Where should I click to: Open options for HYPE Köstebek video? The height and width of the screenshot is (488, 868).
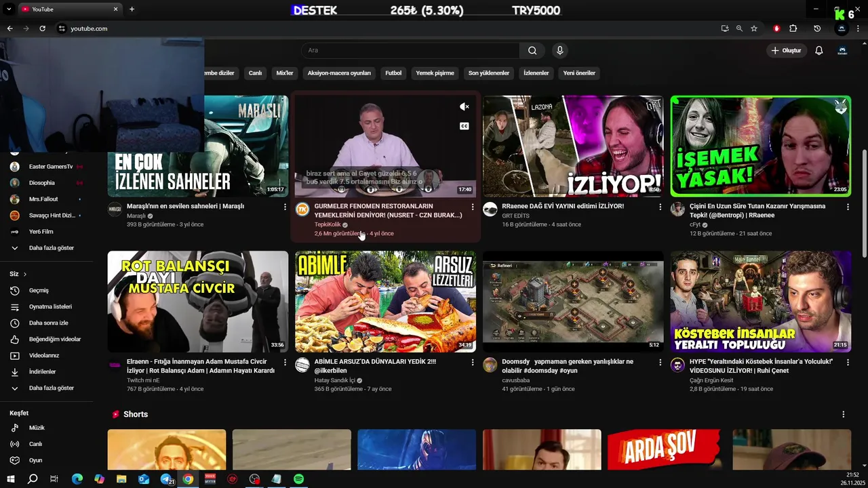848,363
